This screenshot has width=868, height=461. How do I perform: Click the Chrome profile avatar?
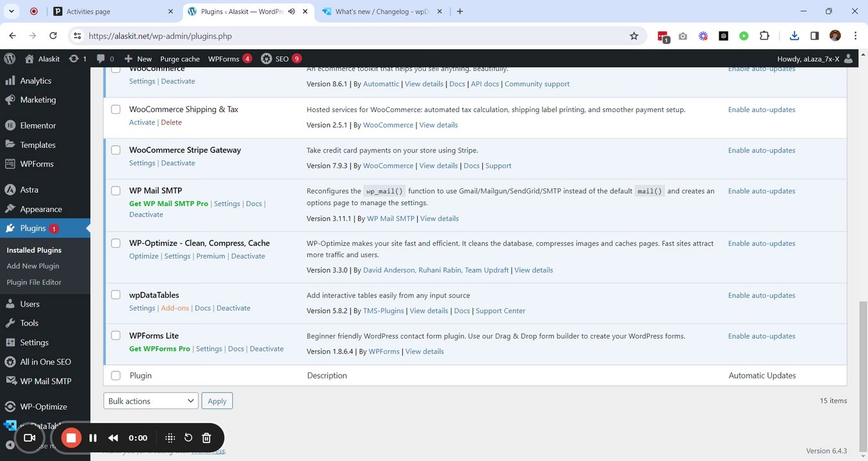835,36
